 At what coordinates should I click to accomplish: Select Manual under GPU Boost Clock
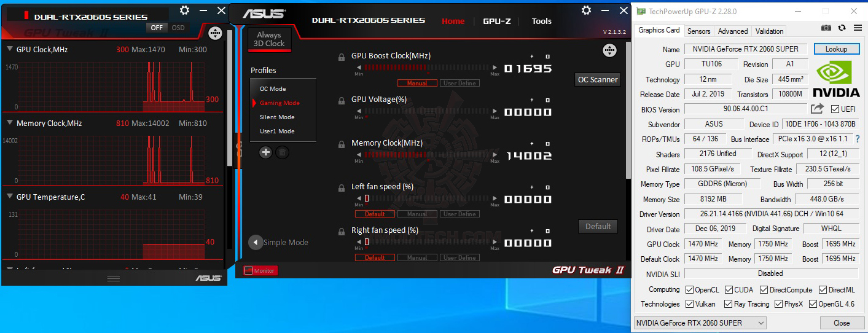pos(417,83)
